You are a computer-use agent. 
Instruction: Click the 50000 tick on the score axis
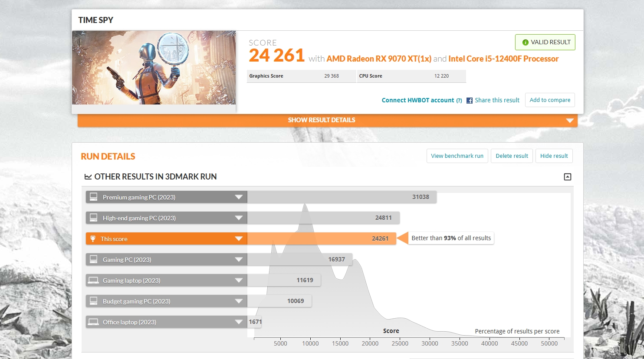pyautogui.click(x=549, y=343)
